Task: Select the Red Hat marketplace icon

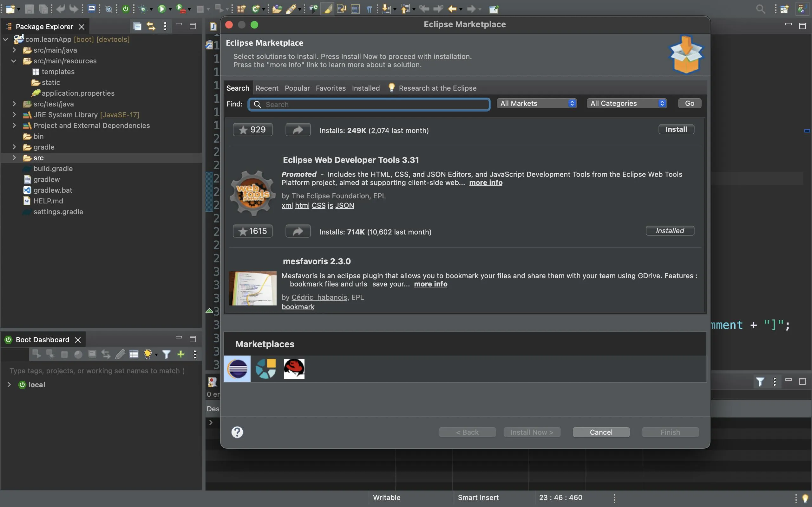Action: point(294,369)
